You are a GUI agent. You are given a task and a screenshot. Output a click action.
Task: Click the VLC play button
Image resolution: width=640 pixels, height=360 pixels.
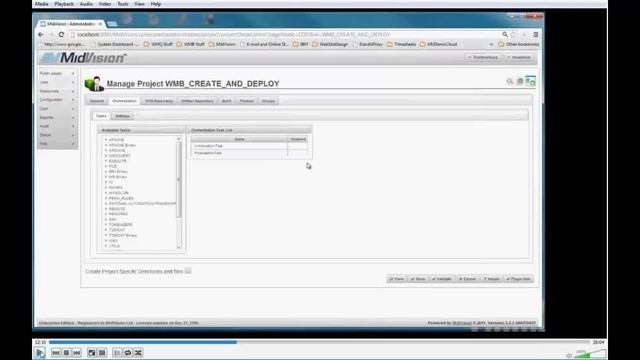[40, 352]
